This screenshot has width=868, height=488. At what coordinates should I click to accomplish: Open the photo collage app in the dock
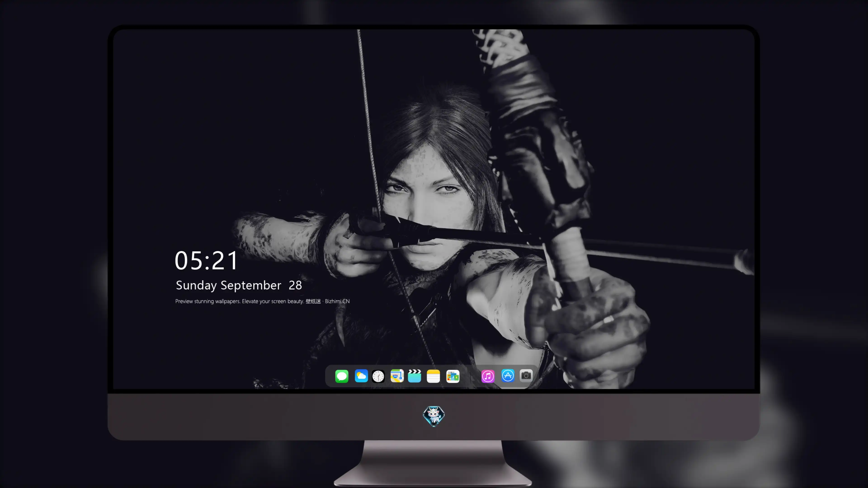[x=453, y=376]
